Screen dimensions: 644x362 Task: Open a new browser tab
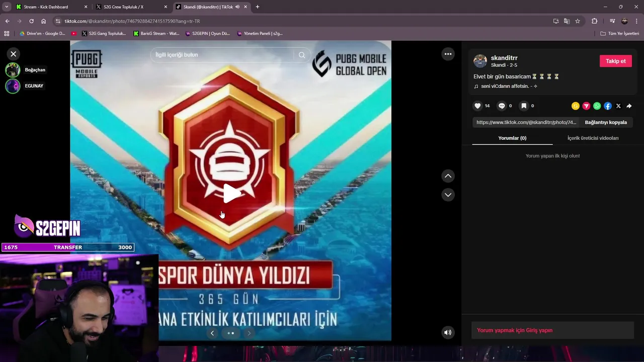(x=258, y=7)
